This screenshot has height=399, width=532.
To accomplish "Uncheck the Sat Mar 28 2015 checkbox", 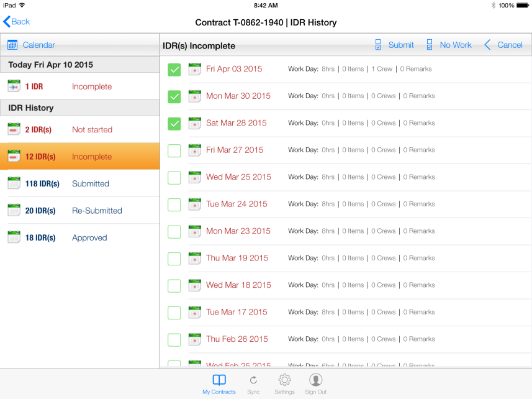I will click(x=174, y=124).
